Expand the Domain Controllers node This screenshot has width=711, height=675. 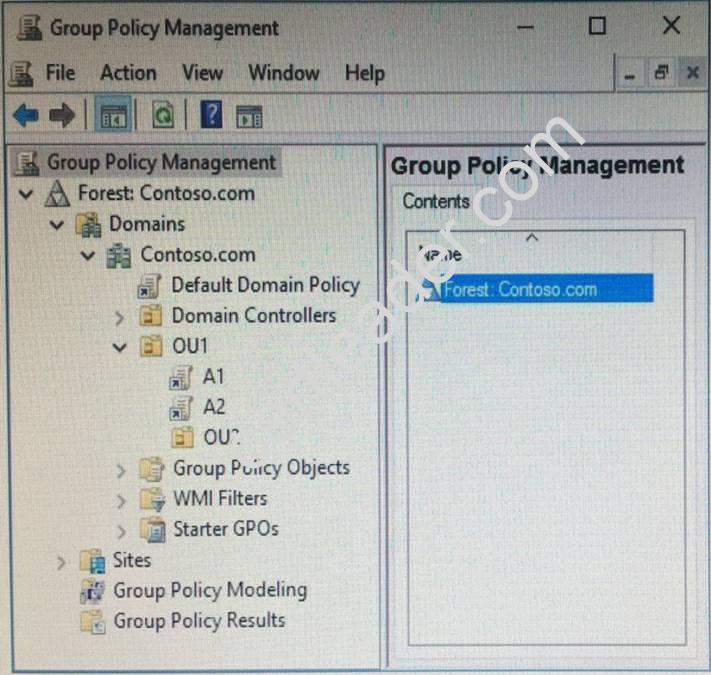(x=119, y=318)
